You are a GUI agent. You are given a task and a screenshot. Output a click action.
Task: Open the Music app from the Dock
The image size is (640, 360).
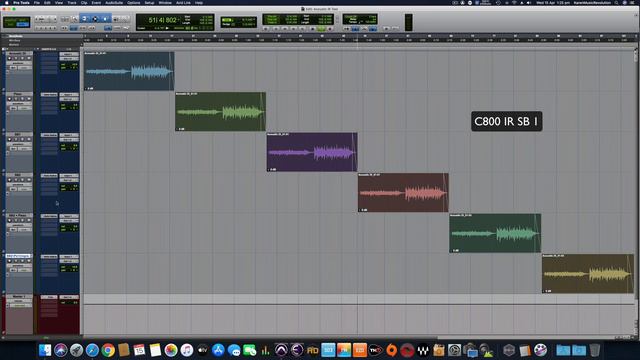pos(187,350)
